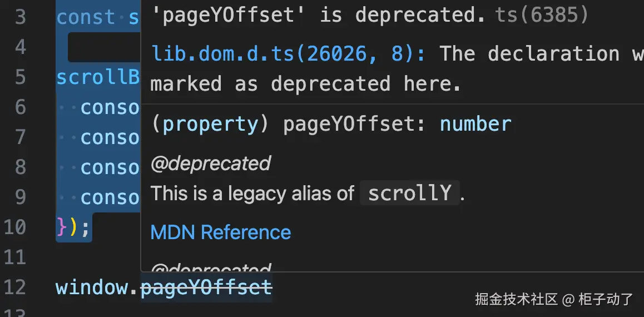644x317 pixels.
Task: Click the scrollY inline code in tooltip
Action: 410,193
